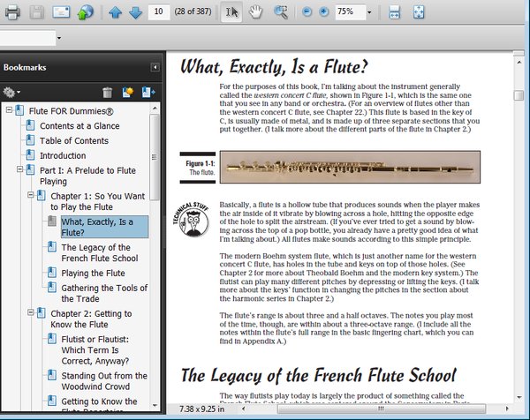Viewport: 530px width, 420px height.
Task: Click gray page icon beside What, Exactly, Is a Flute?
Action: tap(52, 221)
